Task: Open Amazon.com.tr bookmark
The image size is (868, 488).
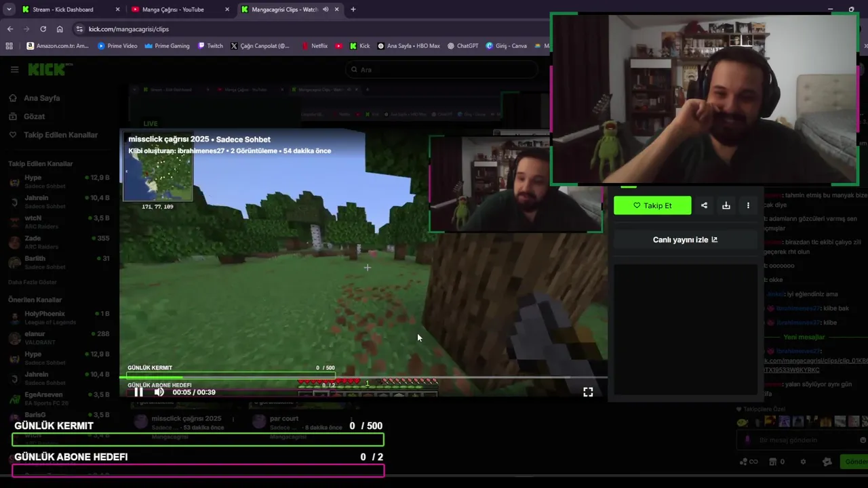Action: 58,46
